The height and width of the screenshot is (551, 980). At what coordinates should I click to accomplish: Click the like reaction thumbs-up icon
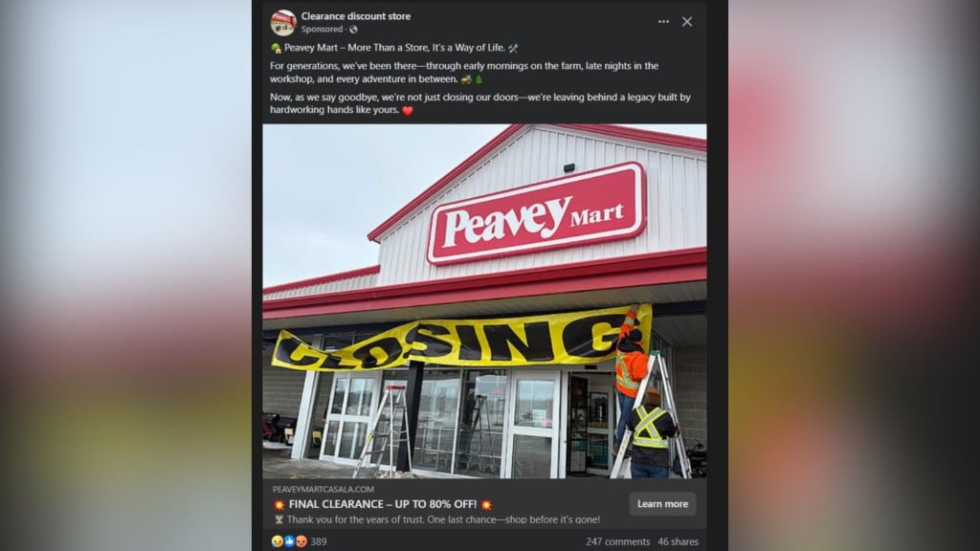[289, 541]
